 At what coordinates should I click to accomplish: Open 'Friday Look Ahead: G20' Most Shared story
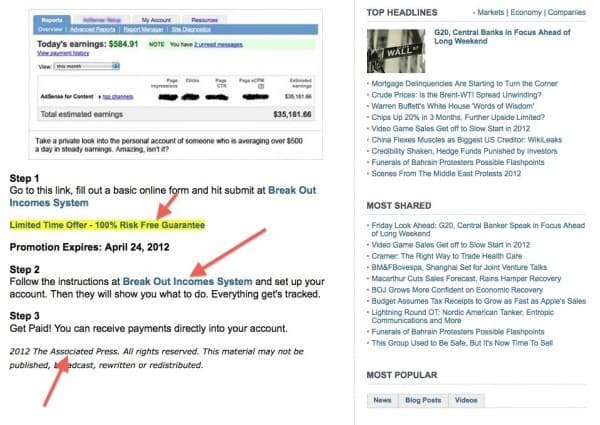coord(478,230)
